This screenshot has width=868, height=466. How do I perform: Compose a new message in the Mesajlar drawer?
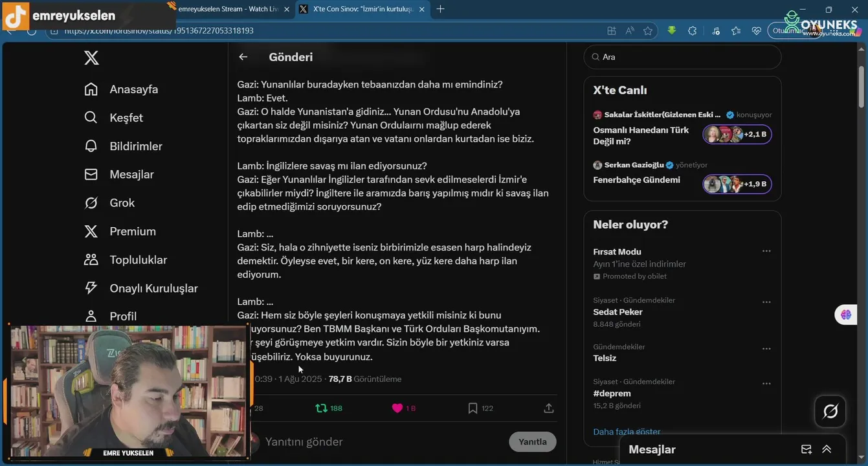click(807, 449)
